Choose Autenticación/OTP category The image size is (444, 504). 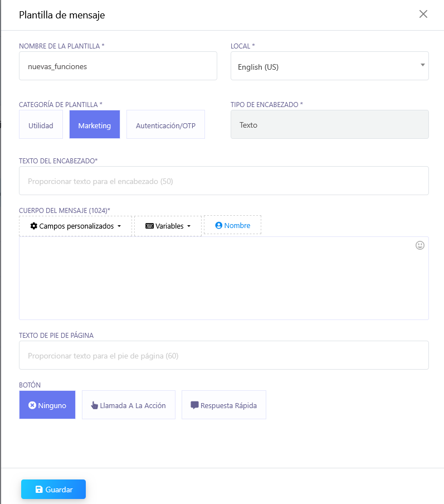point(165,125)
